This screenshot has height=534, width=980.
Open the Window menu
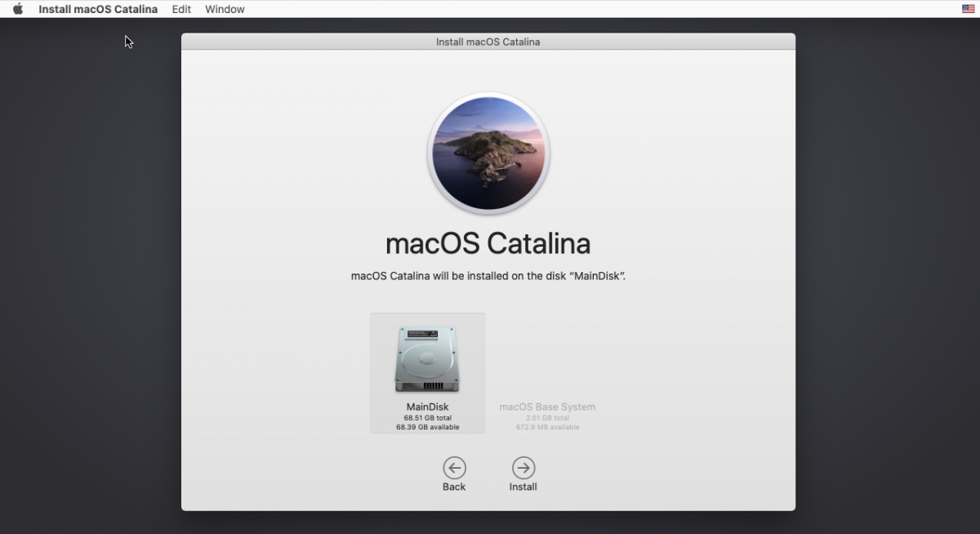pos(225,9)
